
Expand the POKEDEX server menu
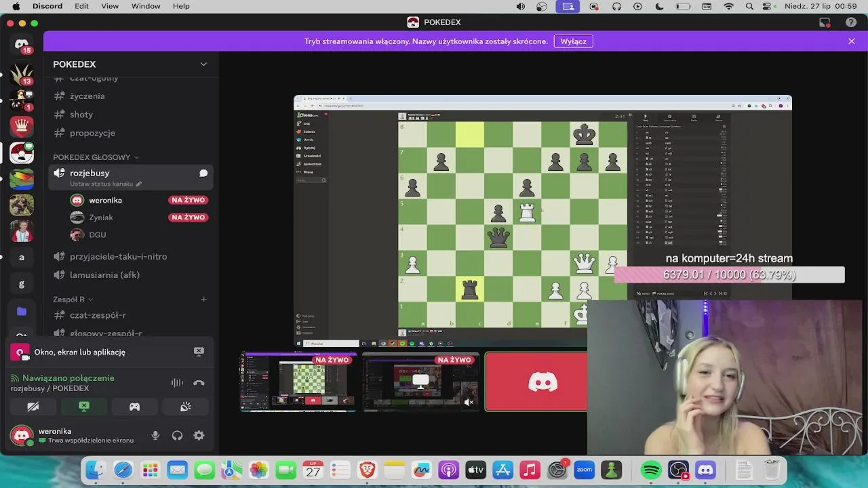[x=203, y=64]
